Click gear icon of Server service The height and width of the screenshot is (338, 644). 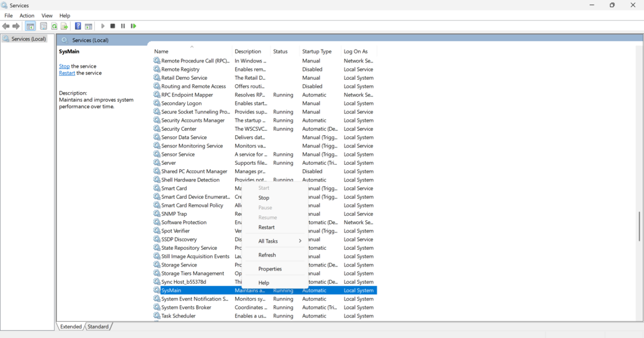click(156, 163)
